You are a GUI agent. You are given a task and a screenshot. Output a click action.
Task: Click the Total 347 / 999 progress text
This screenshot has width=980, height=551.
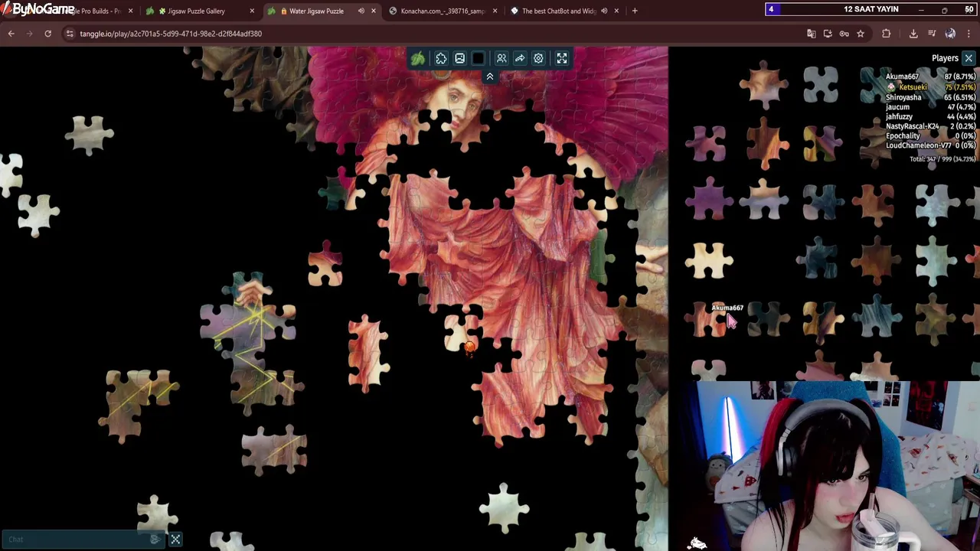click(942, 159)
